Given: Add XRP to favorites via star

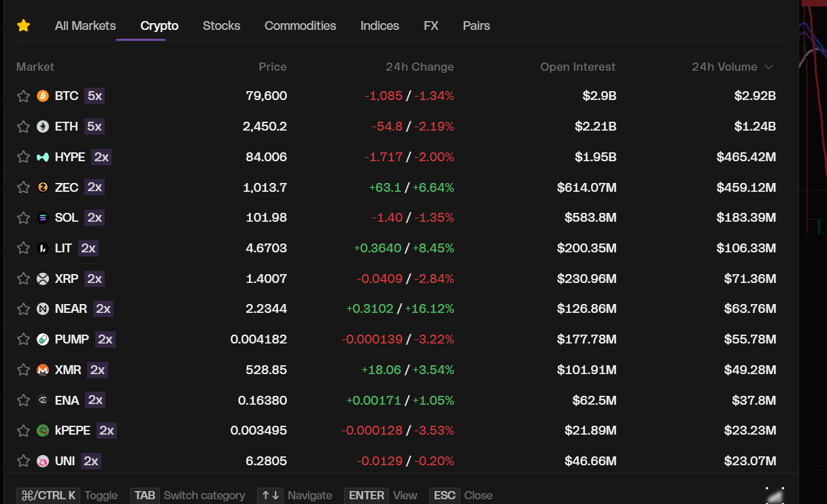Looking at the screenshot, I should pyautogui.click(x=23, y=278).
